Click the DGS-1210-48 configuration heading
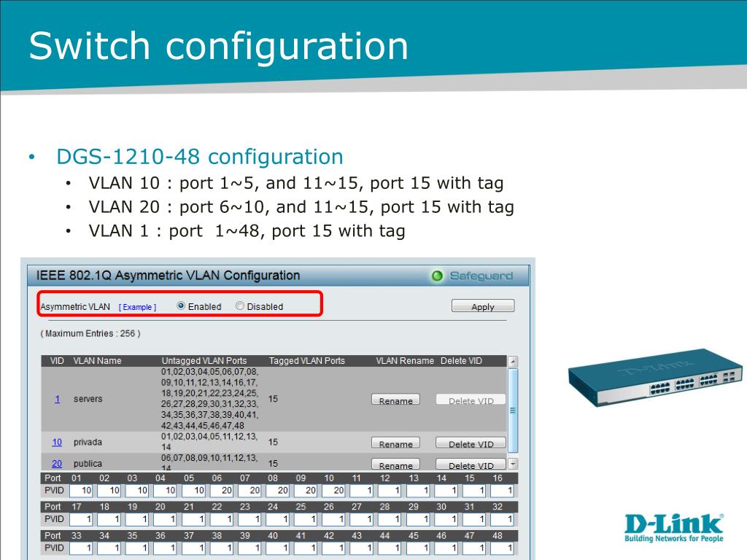Image resolution: width=747 pixels, height=560 pixels. point(200,157)
